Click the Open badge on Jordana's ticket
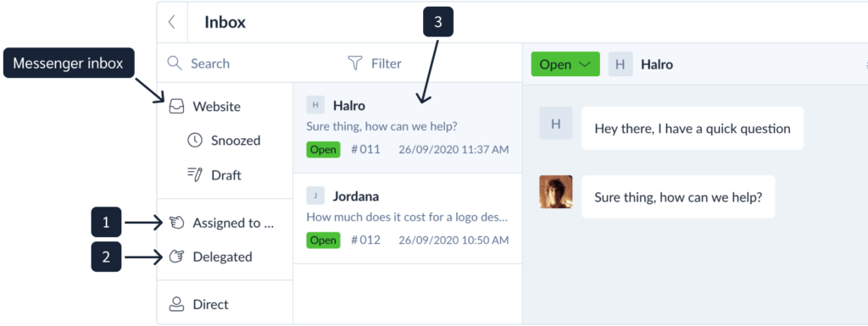The image size is (868, 326). pyautogui.click(x=323, y=240)
